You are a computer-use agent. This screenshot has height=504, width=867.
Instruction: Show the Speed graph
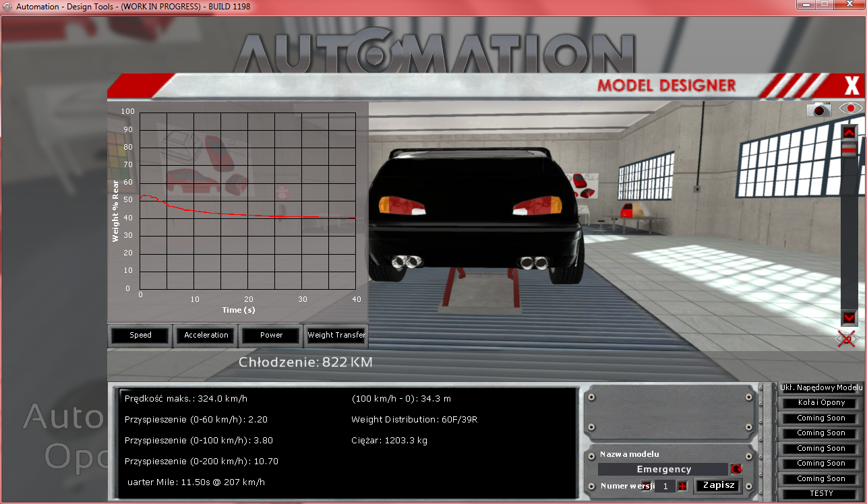point(140,335)
